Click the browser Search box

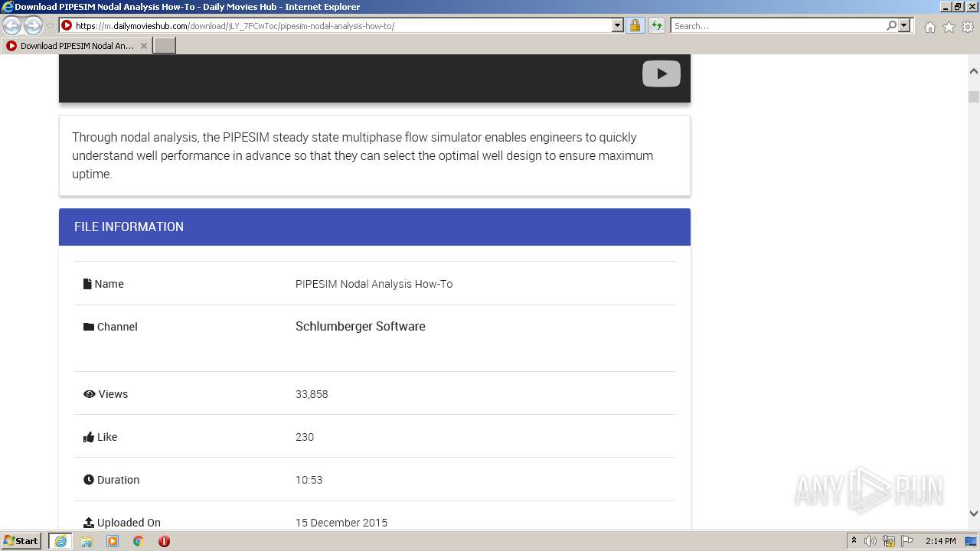point(778,25)
